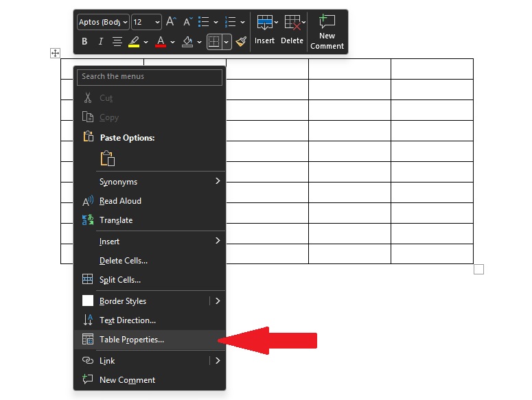
Task: Click the Search the menus field
Action: 150,77
